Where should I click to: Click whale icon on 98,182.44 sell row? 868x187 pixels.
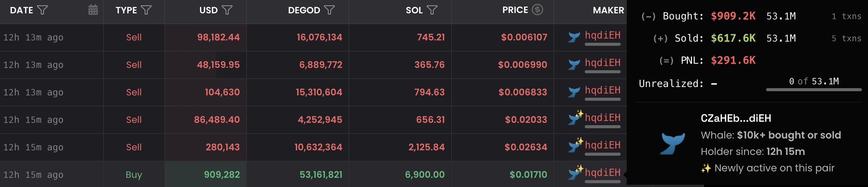[574, 37]
